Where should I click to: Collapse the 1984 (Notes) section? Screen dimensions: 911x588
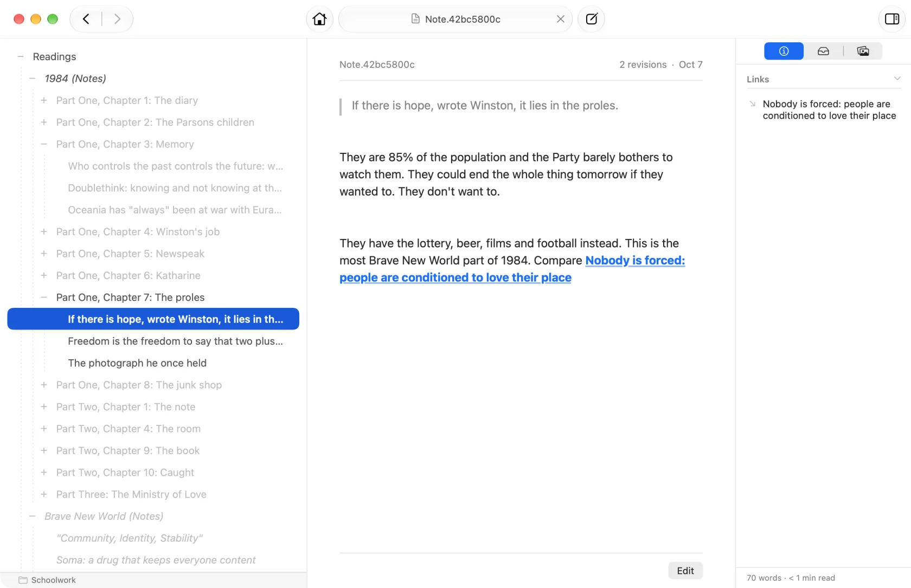point(33,79)
